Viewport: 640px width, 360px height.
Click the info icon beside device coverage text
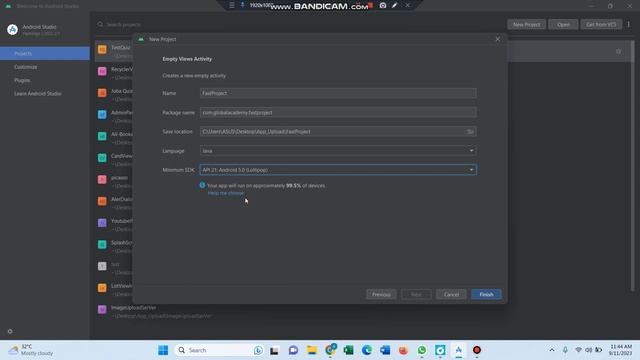point(202,185)
